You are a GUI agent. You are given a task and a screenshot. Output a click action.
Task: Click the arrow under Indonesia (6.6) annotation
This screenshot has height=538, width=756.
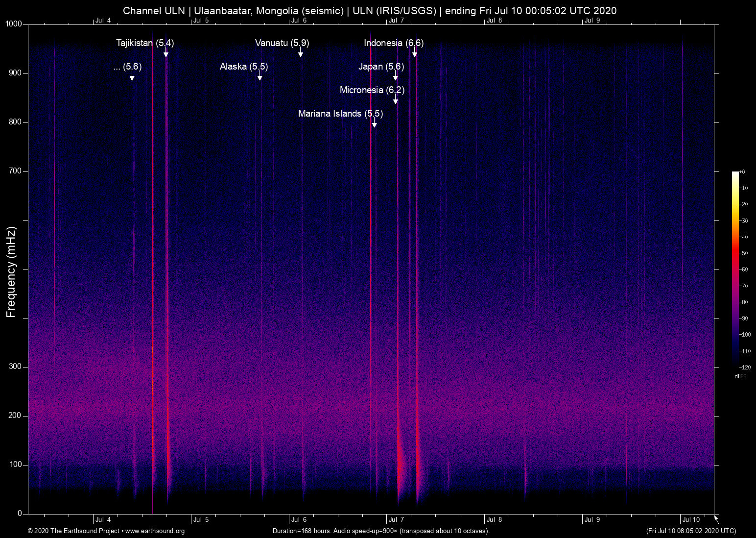[415, 52]
